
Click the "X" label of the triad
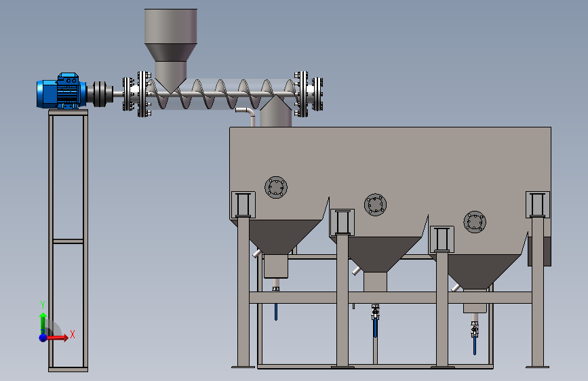click(x=73, y=334)
